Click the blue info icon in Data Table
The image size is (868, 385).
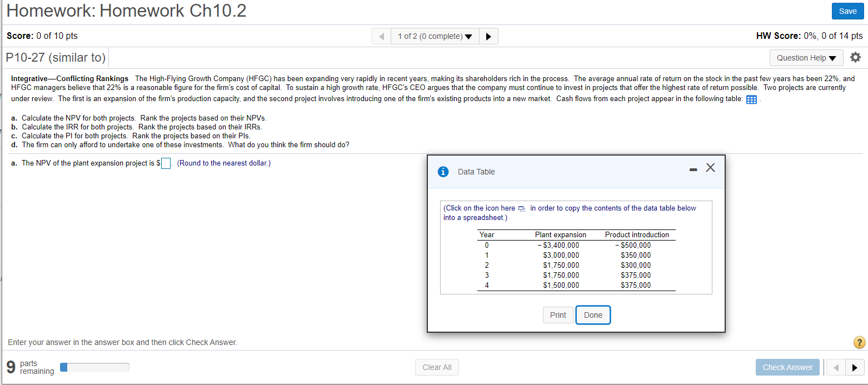pyautogui.click(x=443, y=172)
